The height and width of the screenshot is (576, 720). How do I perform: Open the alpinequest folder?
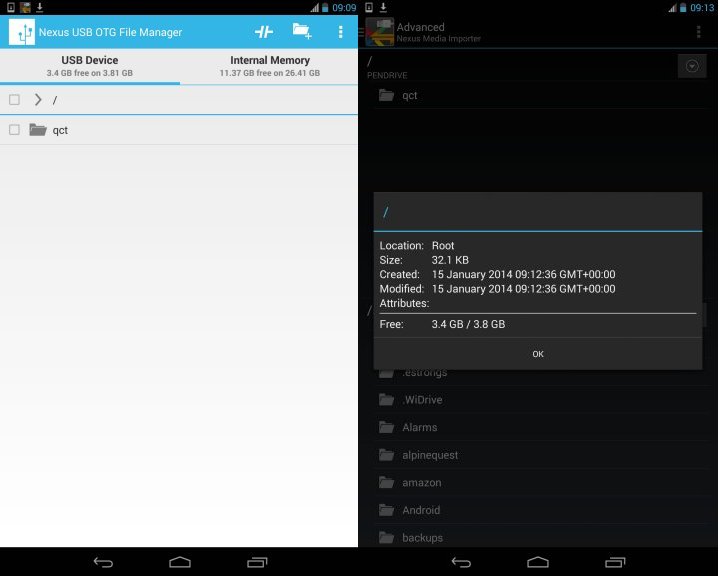(430, 455)
